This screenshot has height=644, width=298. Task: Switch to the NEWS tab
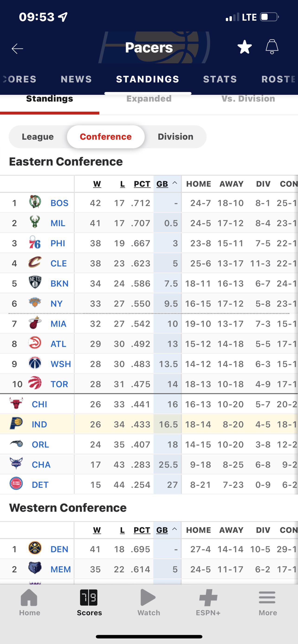(76, 79)
